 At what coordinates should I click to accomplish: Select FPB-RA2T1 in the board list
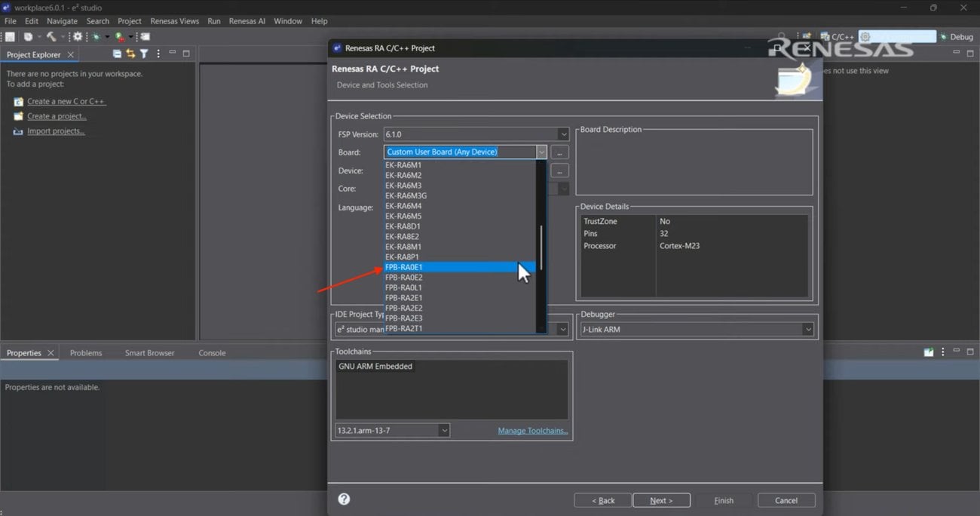(460, 329)
